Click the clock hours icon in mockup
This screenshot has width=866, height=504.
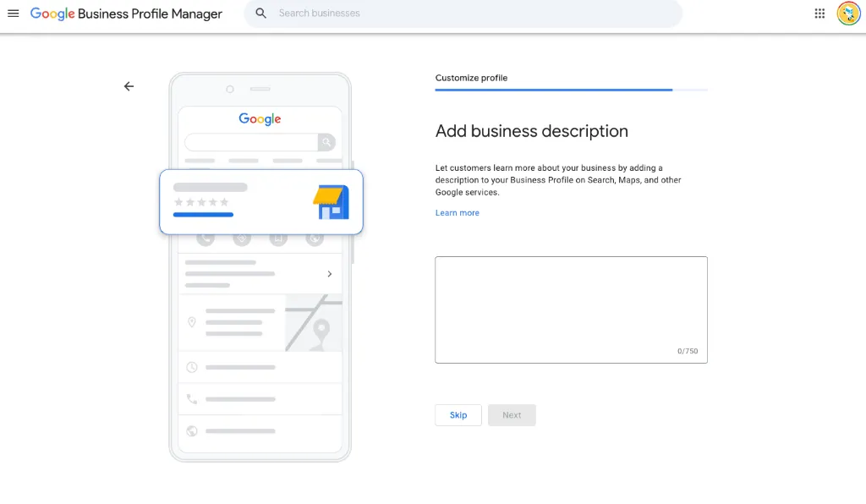192,367
